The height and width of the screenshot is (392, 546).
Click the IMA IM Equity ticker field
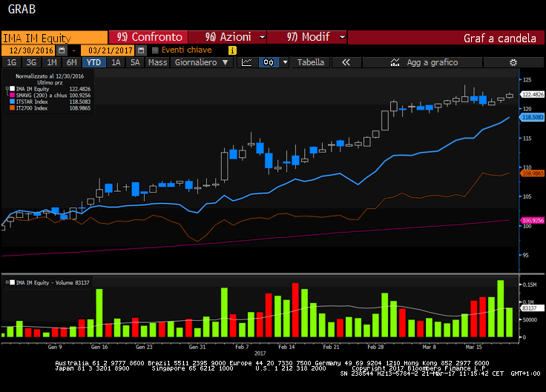[53, 37]
